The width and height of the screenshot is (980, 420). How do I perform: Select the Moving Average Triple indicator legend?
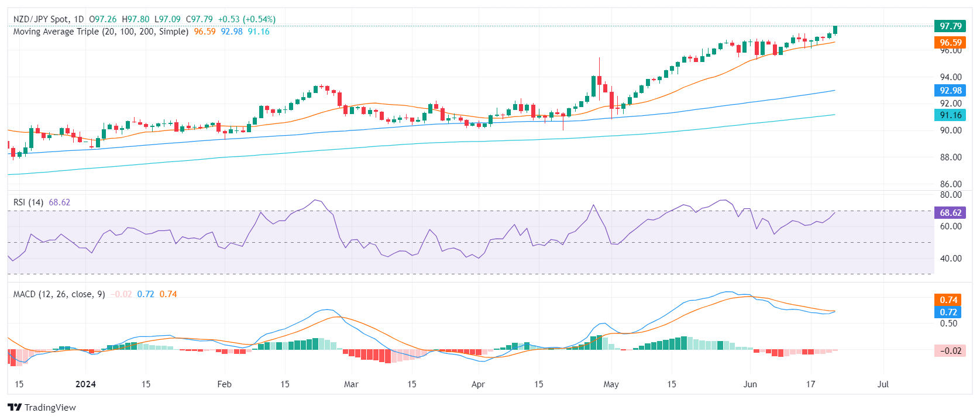(101, 32)
